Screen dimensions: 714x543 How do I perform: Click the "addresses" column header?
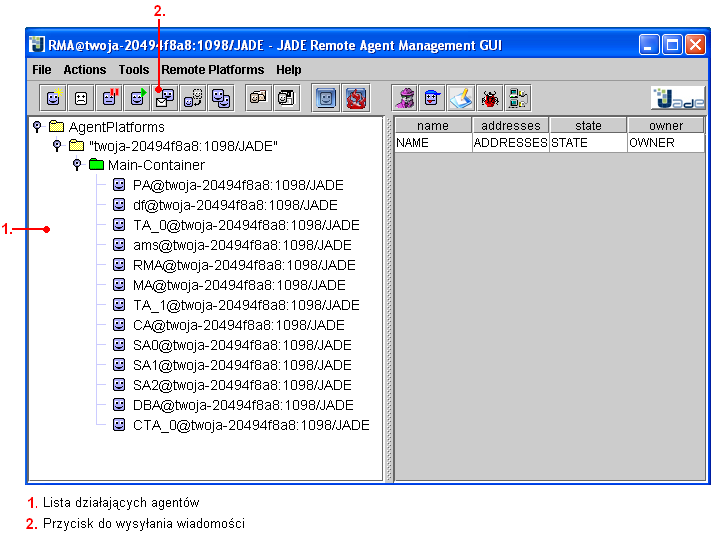coord(510,125)
